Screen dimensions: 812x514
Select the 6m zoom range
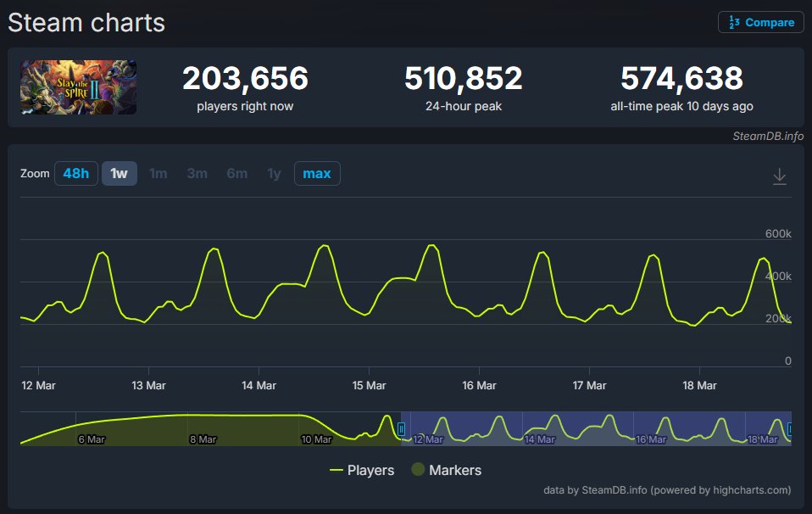point(236,173)
